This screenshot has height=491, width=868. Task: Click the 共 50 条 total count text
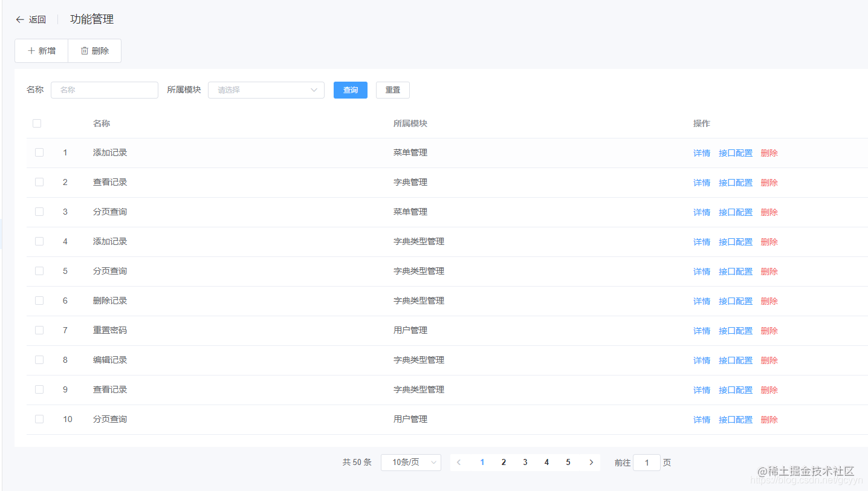[x=357, y=463]
